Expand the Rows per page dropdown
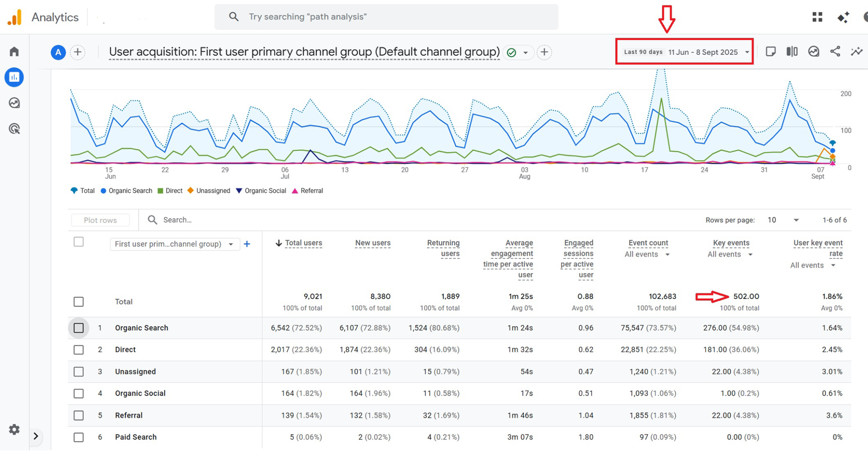 (x=783, y=220)
